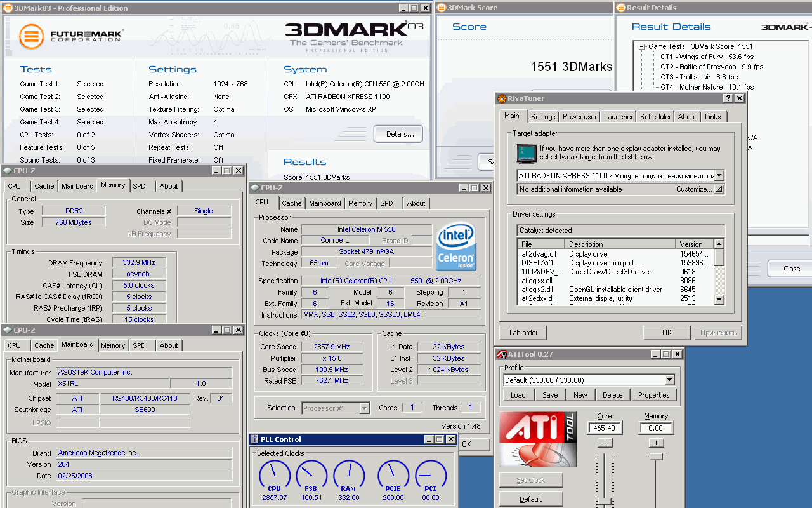Open the ATI RADEON XPRESS 1100 adapter dropdown
The image size is (812, 508).
719,176
